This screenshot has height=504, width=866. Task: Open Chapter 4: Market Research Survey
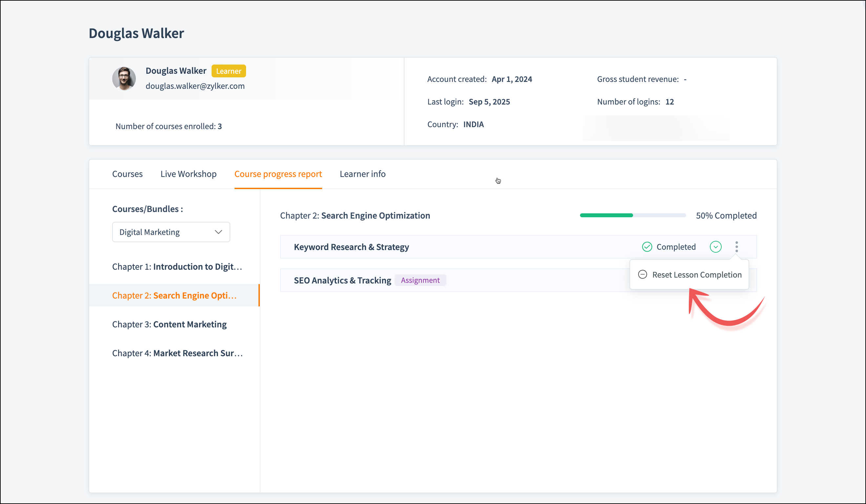pos(177,353)
